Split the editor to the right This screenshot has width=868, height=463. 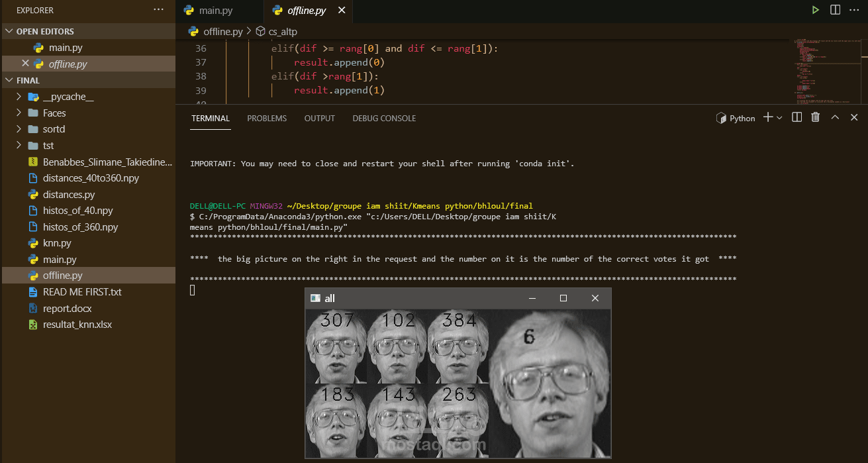tap(836, 11)
